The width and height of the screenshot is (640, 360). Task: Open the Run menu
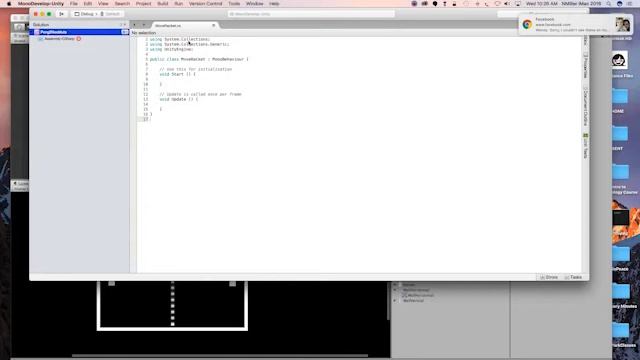pyautogui.click(x=179, y=4)
